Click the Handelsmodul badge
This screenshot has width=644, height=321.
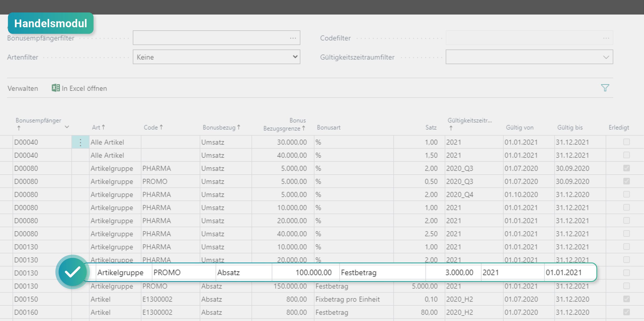click(51, 23)
